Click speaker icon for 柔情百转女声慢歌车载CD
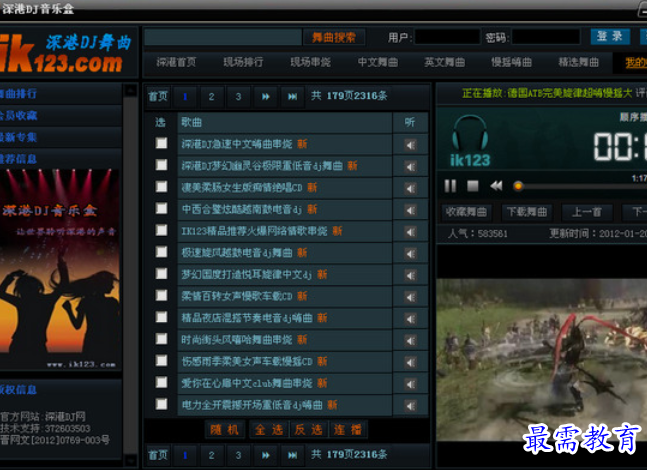 pos(411,297)
